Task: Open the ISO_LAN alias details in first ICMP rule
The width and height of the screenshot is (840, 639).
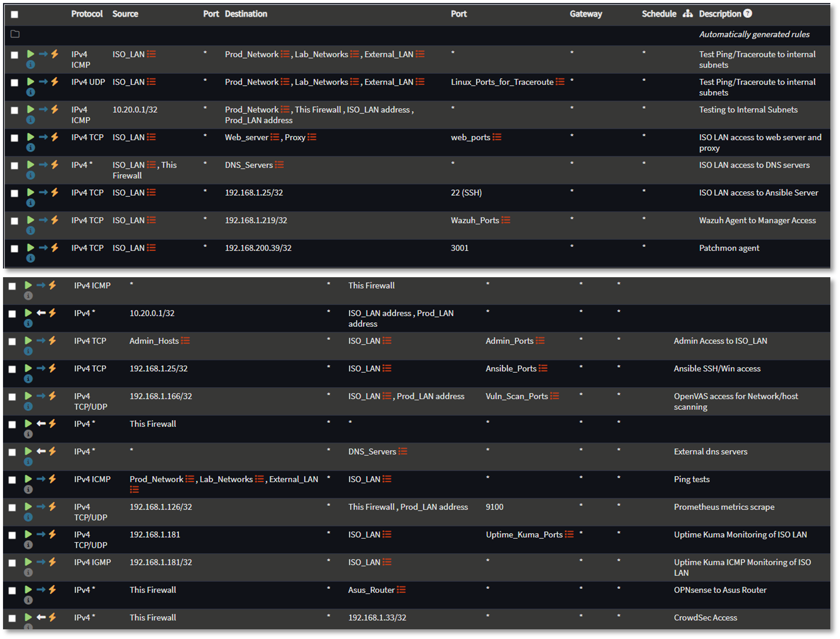Action: (x=152, y=55)
